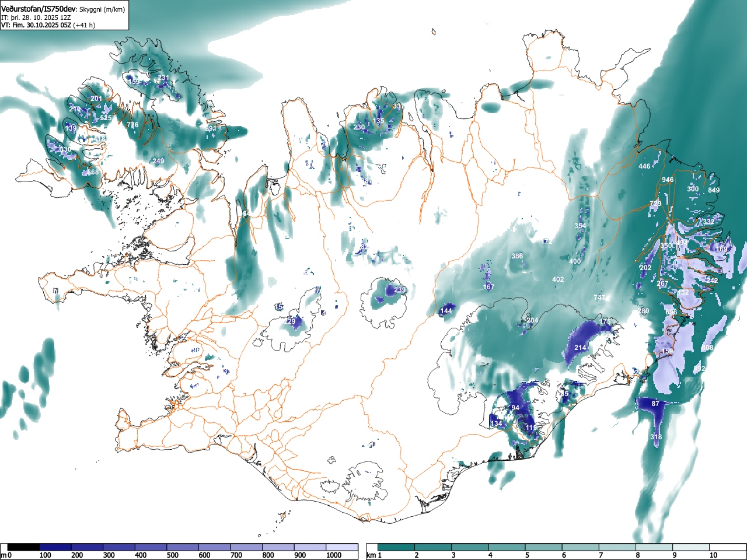Select the 87 value in the offshore blue patch
The height and width of the screenshot is (560, 747).
[655, 404]
